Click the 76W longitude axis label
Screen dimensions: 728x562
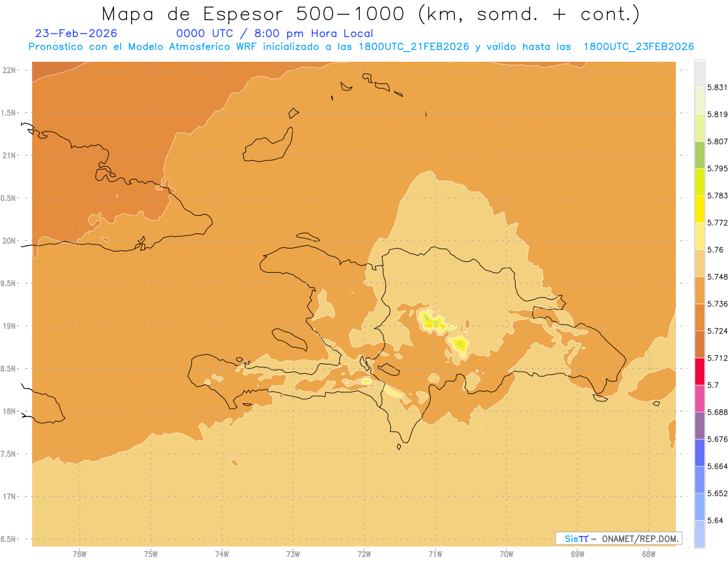coord(79,554)
